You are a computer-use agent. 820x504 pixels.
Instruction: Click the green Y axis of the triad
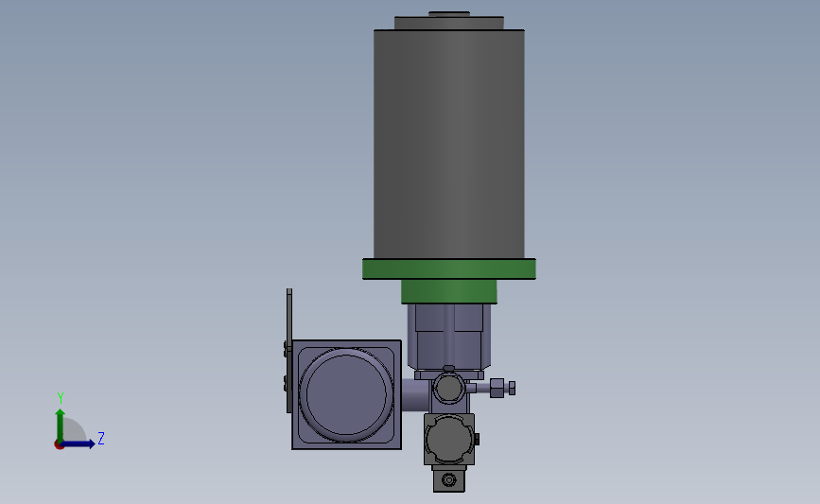pyautogui.click(x=61, y=426)
